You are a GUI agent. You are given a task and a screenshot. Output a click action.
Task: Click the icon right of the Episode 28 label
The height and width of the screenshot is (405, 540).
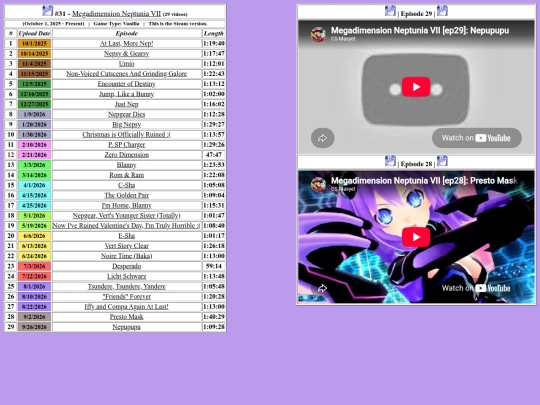pos(442,161)
